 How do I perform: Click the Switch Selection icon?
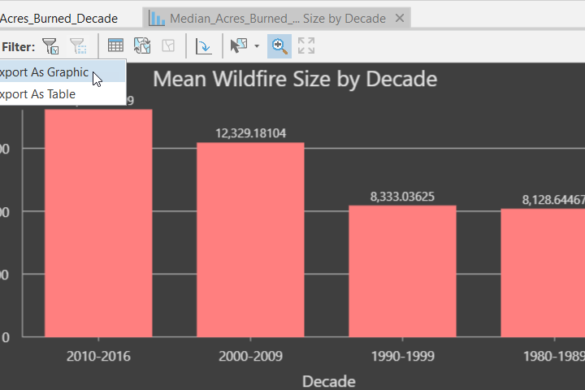tap(142, 46)
